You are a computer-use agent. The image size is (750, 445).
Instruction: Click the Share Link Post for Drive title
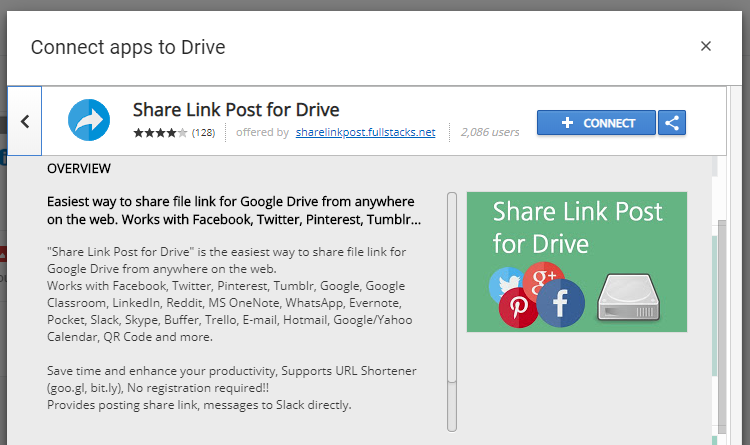[x=236, y=110]
